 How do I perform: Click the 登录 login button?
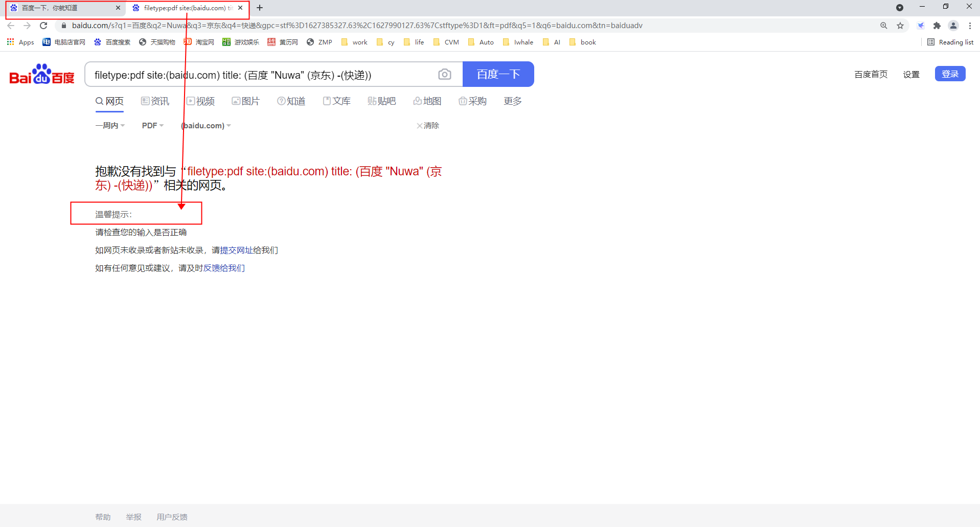click(950, 74)
